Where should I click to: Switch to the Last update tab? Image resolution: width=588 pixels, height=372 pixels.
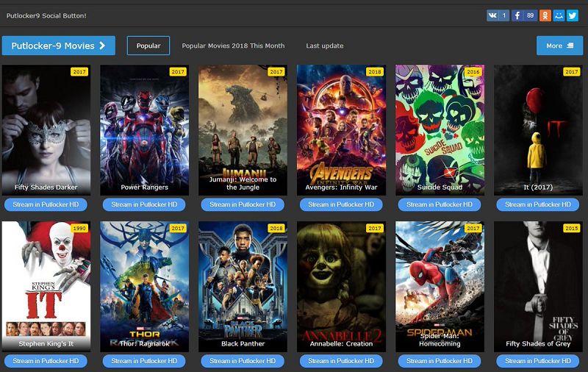pyautogui.click(x=325, y=46)
